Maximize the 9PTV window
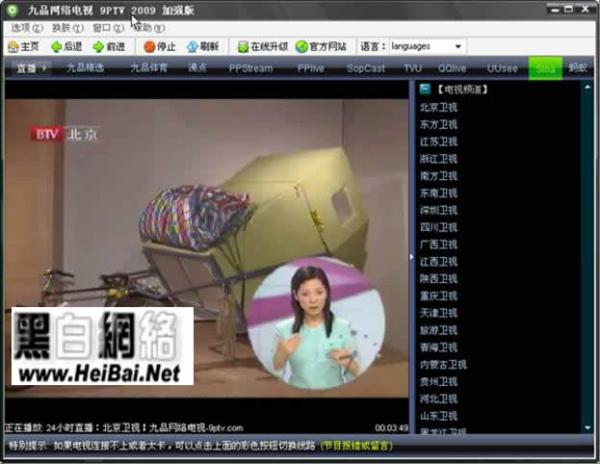 click(569, 9)
